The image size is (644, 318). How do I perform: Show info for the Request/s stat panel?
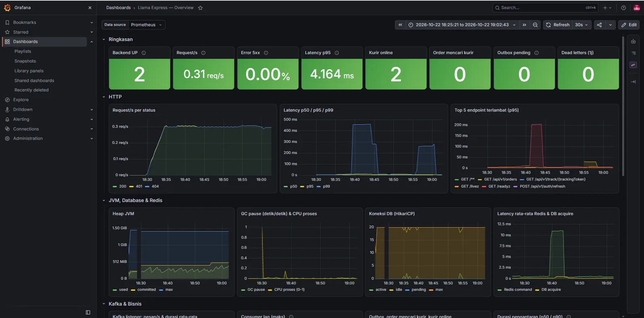coord(203,53)
